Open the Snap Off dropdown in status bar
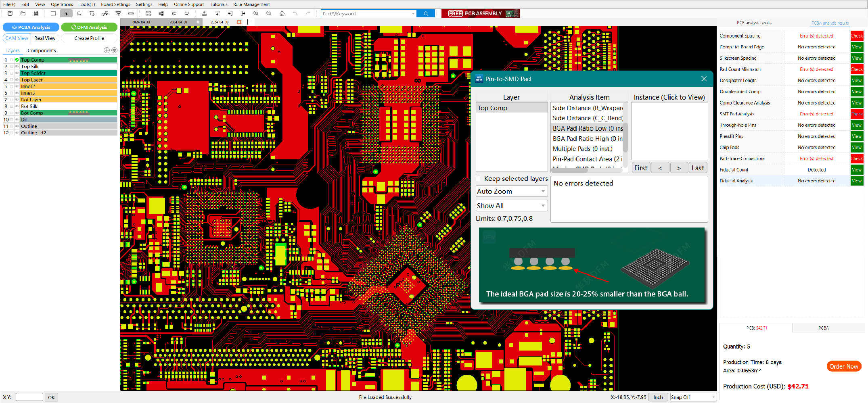 click(x=693, y=397)
